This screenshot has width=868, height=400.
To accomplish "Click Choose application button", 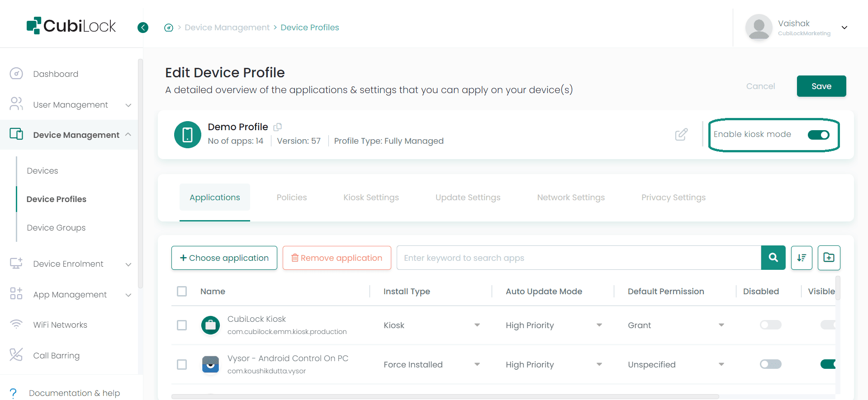I will tap(224, 258).
